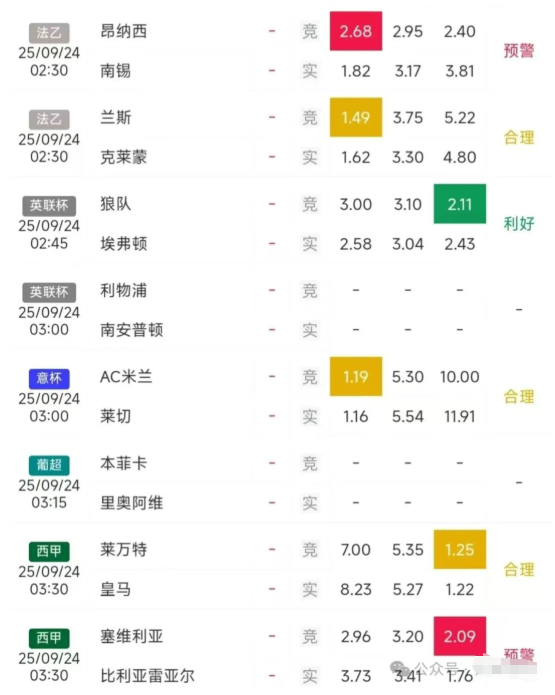Tap the 法乙 badge beside 昂纳西
Viewport: 555px width, 695px height.
pyautogui.click(x=49, y=32)
